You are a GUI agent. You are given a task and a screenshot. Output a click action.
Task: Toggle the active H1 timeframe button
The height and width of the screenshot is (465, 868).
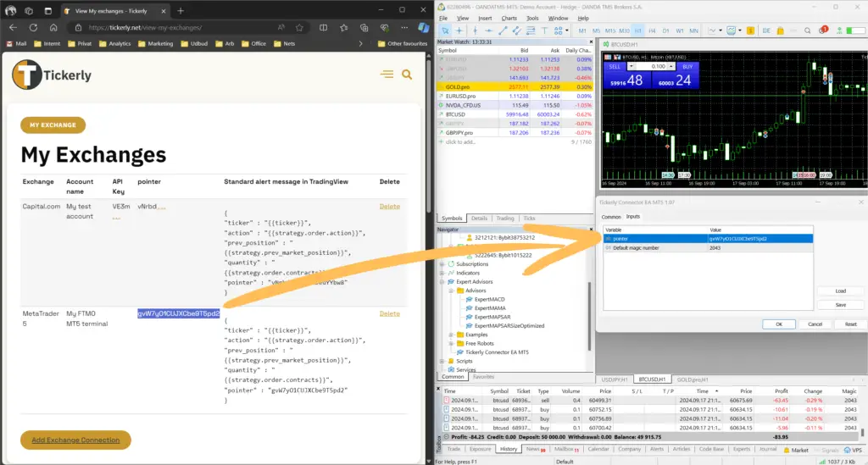click(637, 30)
